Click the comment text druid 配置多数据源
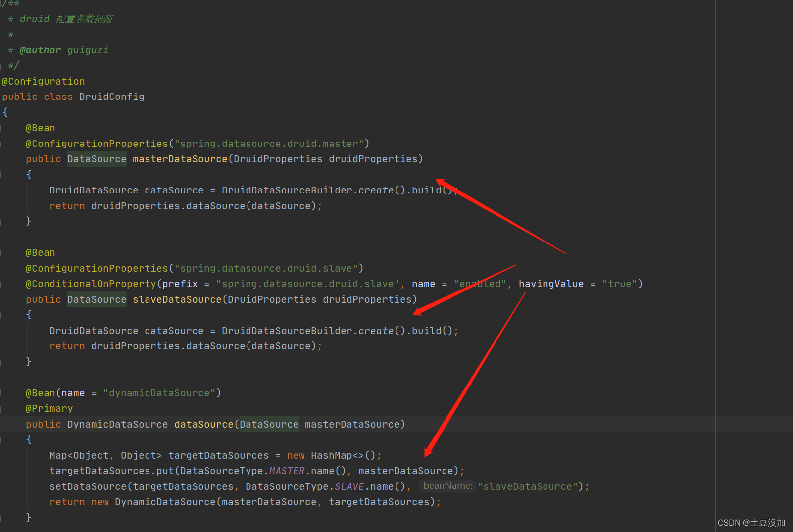The width and height of the screenshot is (793, 532). click(x=66, y=19)
